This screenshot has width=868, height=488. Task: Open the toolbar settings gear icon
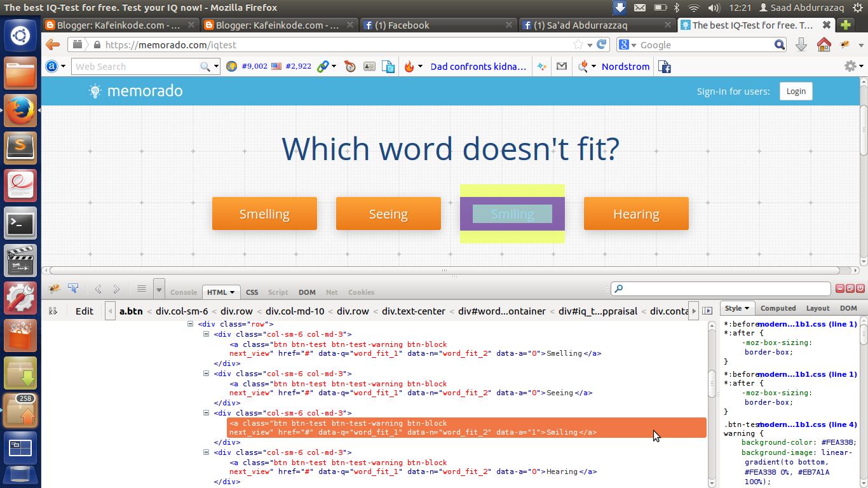(850, 67)
